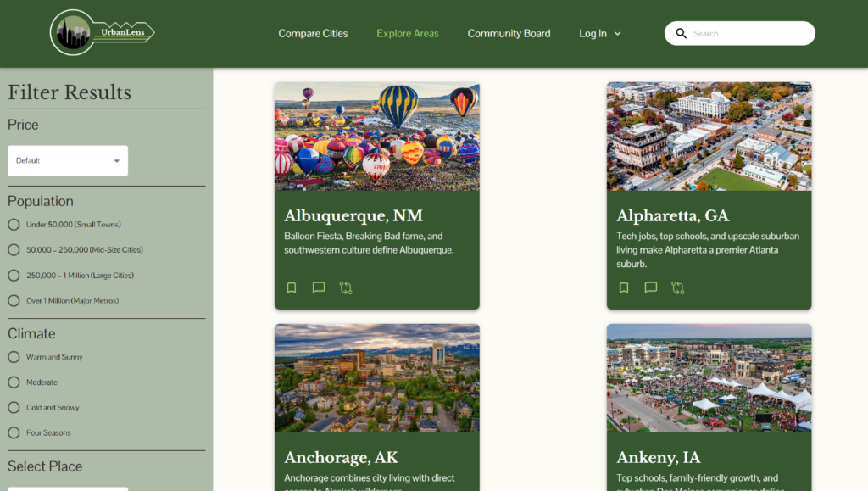Choose Cold and Snowy climate
Image resolution: width=868 pixels, height=491 pixels.
coord(14,408)
